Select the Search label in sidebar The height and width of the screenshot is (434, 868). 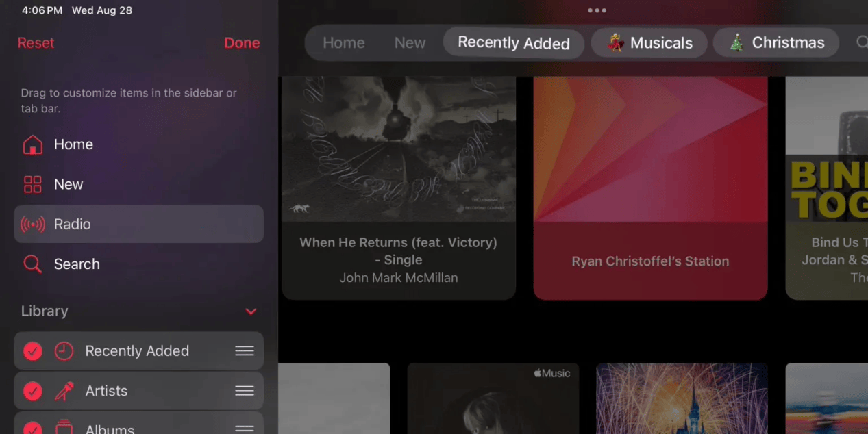[x=77, y=264]
